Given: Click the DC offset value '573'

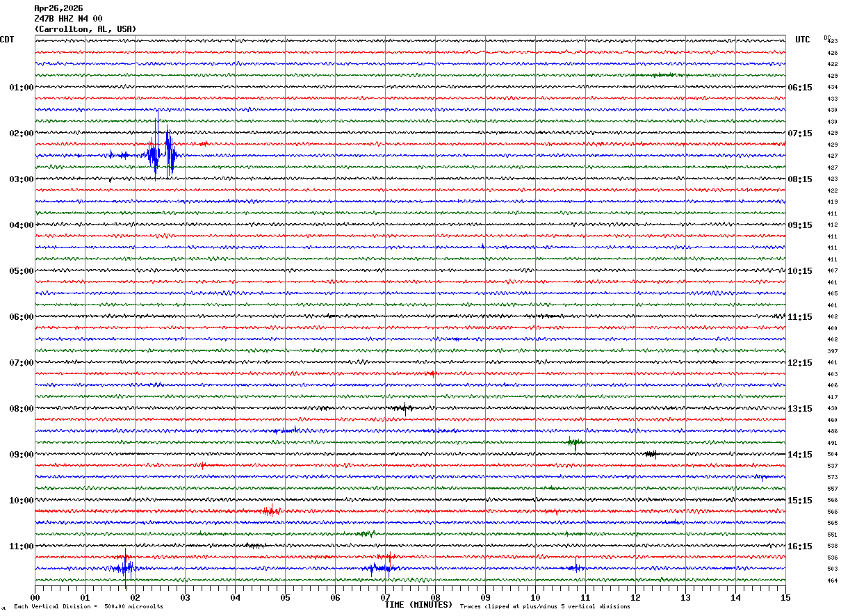Looking at the screenshot, I should pyautogui.click(x=832, y=478).
